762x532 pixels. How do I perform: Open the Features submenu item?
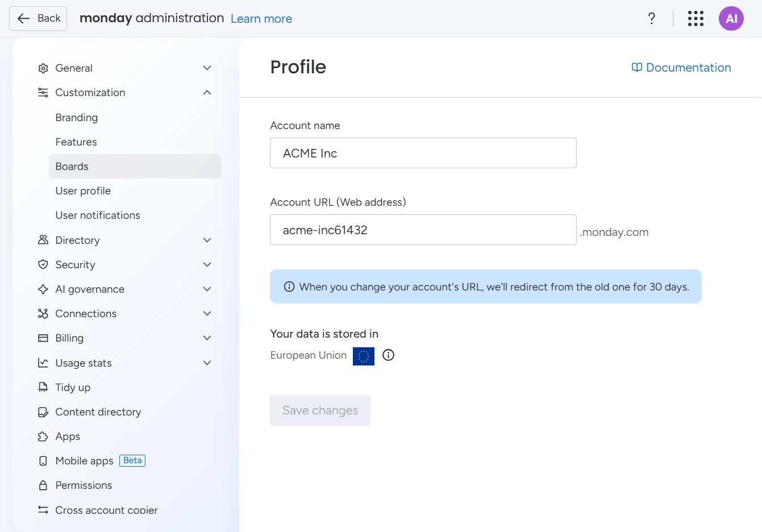coord(135,142)
